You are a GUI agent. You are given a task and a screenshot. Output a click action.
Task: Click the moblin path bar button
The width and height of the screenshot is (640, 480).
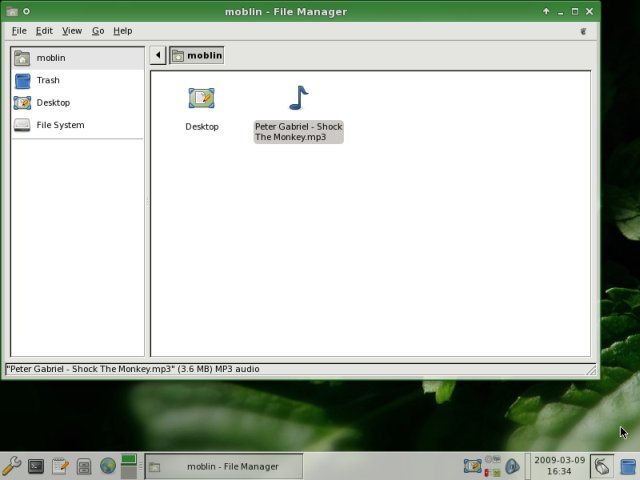(197, 55)
